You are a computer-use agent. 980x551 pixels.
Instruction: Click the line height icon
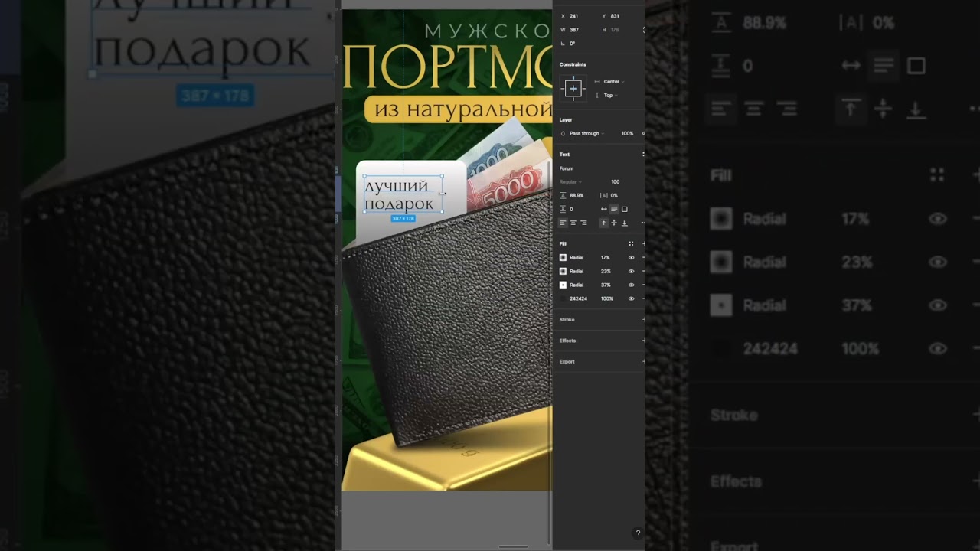tap(563, 195)
